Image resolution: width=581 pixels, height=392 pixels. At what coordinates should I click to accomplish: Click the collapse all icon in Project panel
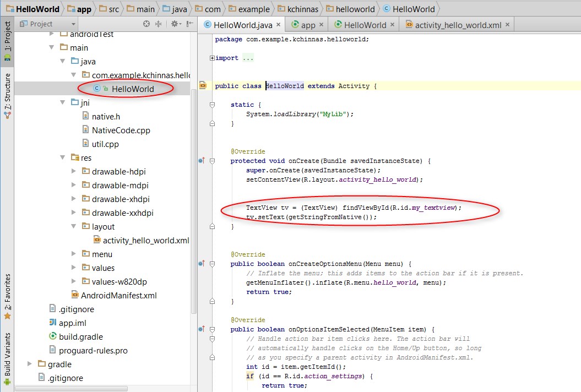[158, 24]
